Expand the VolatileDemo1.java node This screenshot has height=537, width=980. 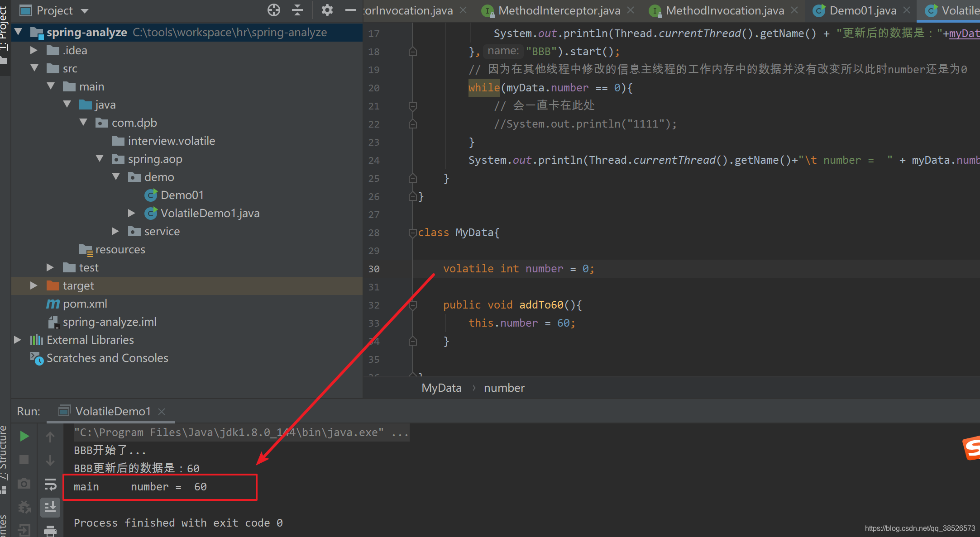132,213
